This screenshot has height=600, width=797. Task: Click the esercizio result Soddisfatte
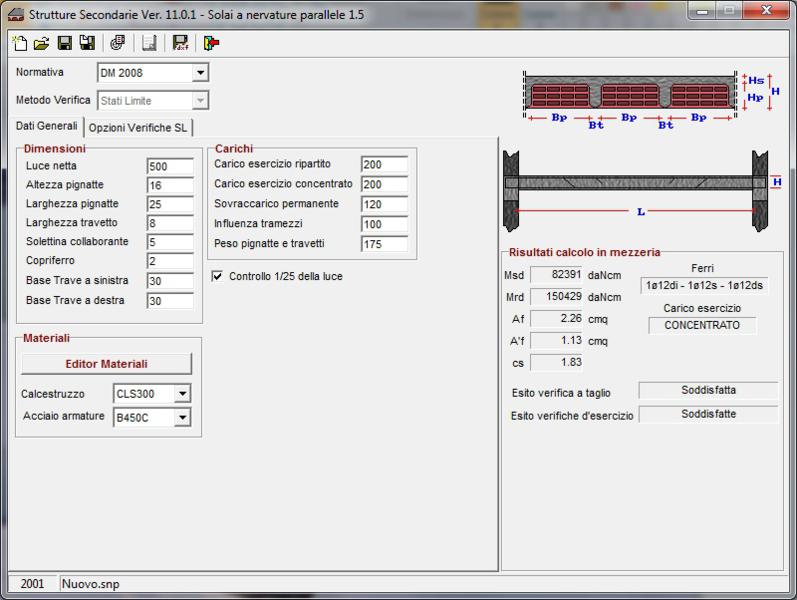pyautogui.click(x=708, y=414)
